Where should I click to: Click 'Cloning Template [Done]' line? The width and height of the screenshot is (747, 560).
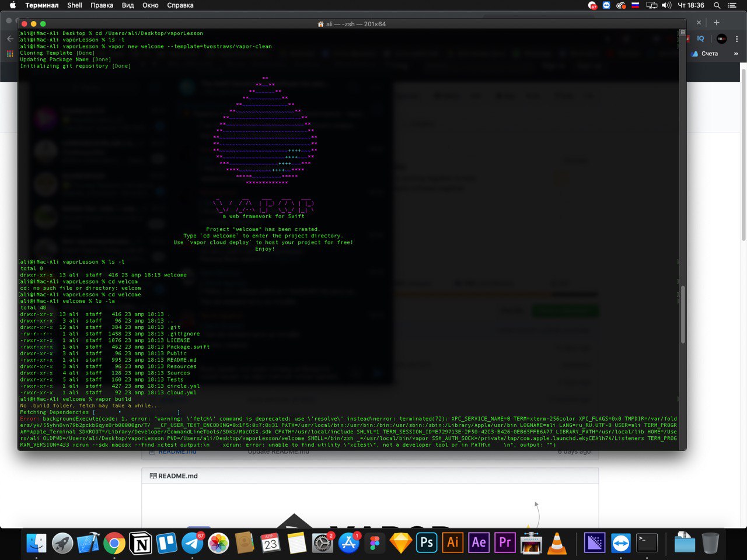[57, 52]
